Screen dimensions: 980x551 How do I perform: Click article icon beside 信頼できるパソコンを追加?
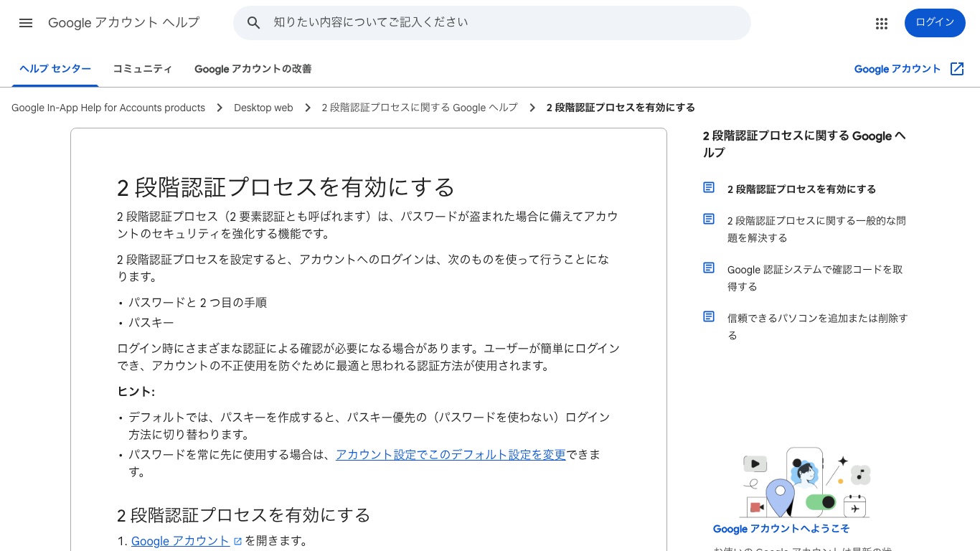point(709,316)
